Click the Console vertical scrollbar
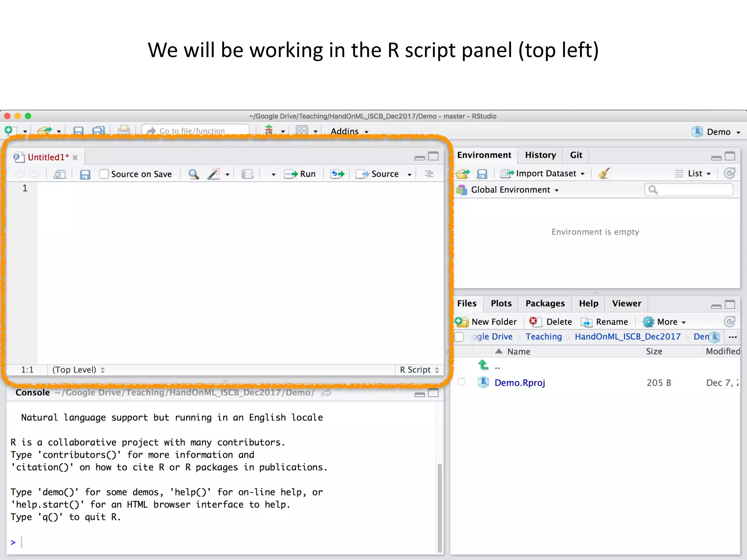Viewport: 747px width, 560px height. coord(440,508)
